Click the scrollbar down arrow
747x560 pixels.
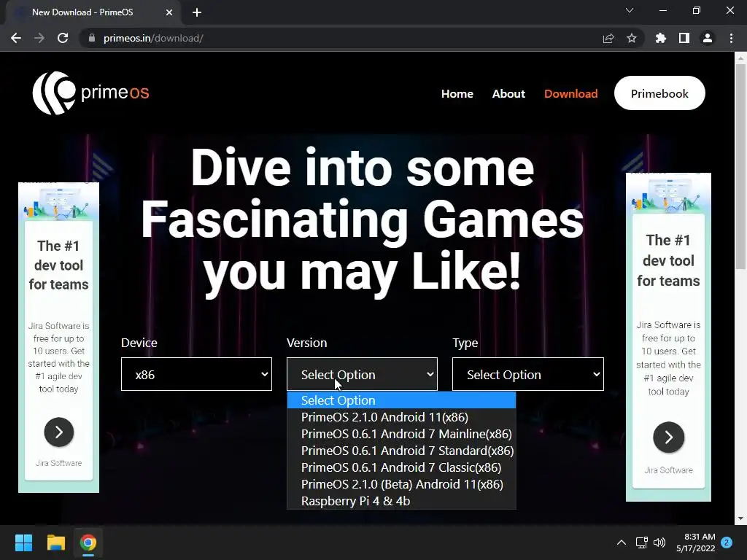coord(740,518)
